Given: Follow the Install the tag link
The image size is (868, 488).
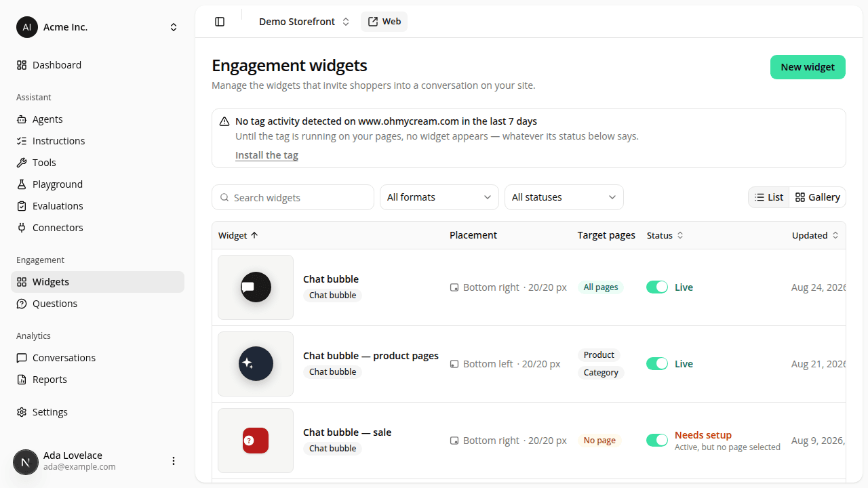Looking at the screenshot, I should coord(267,155).
